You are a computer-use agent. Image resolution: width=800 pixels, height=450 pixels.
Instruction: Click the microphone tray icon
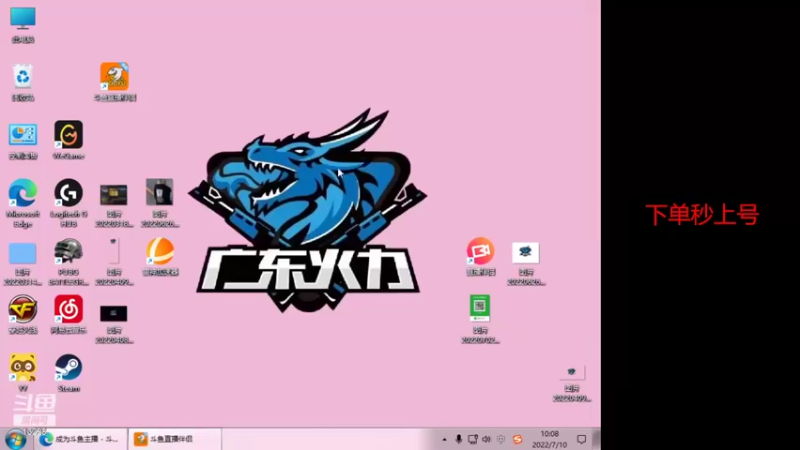(x=458, y=439)
